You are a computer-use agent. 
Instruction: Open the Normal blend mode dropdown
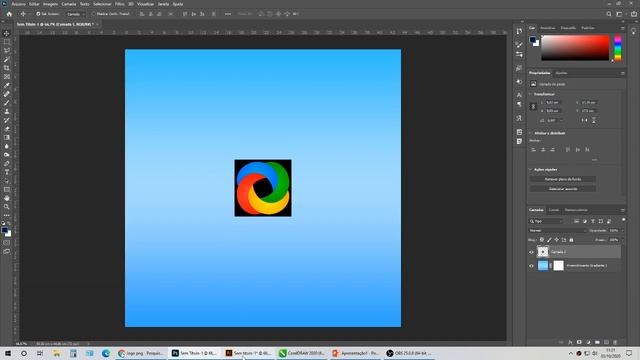[x=557, y=231]
